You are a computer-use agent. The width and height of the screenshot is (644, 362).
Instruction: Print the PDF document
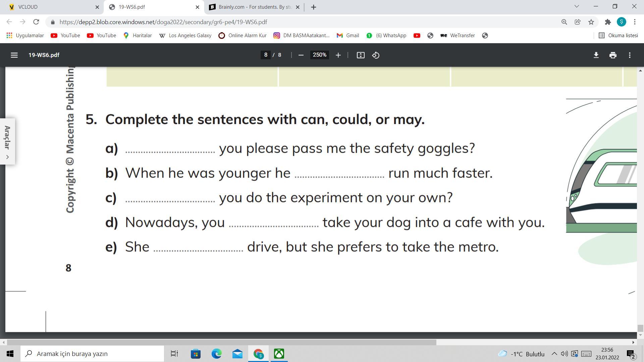pyautogui.click(x=613, y=55)
